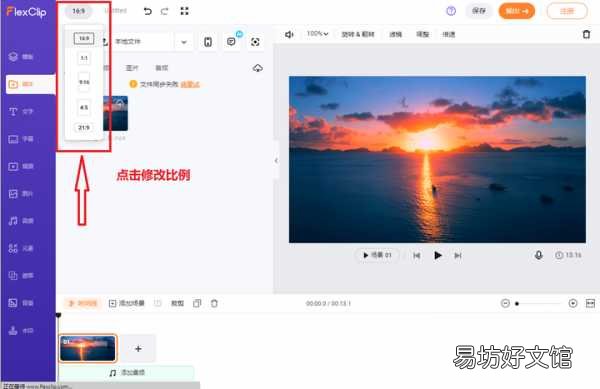This screenshot has width=600, height=389.
Task: Record voiceover with the microphone icon
Action: coord(538,255)
